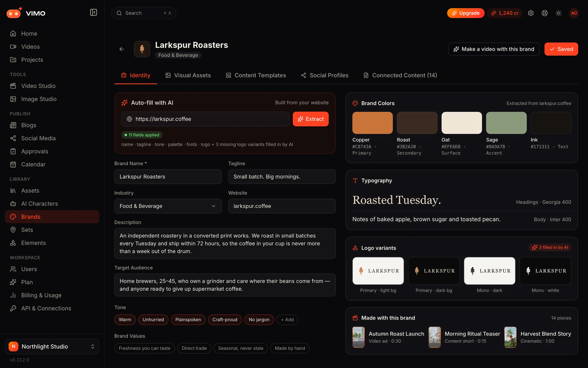The width and height of the screenshot is (588, 368).
Task: Click the Direct trade value tag
Action: (194, 348)
